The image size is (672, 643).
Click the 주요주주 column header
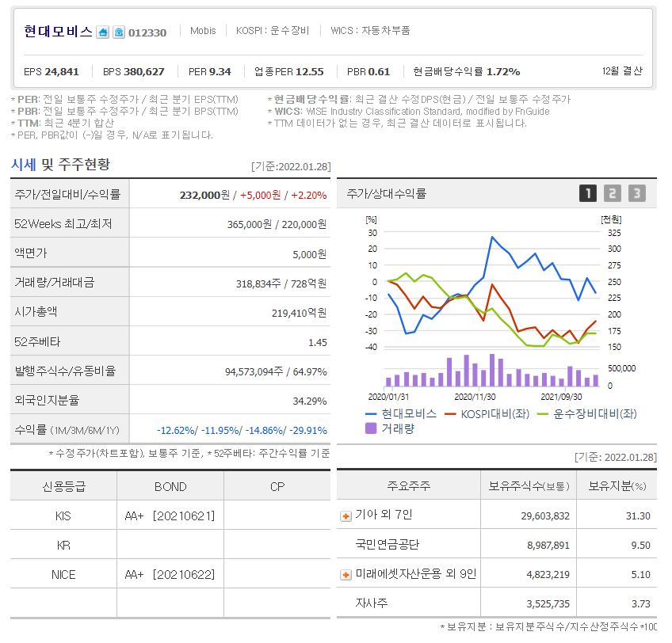(408, 485)
